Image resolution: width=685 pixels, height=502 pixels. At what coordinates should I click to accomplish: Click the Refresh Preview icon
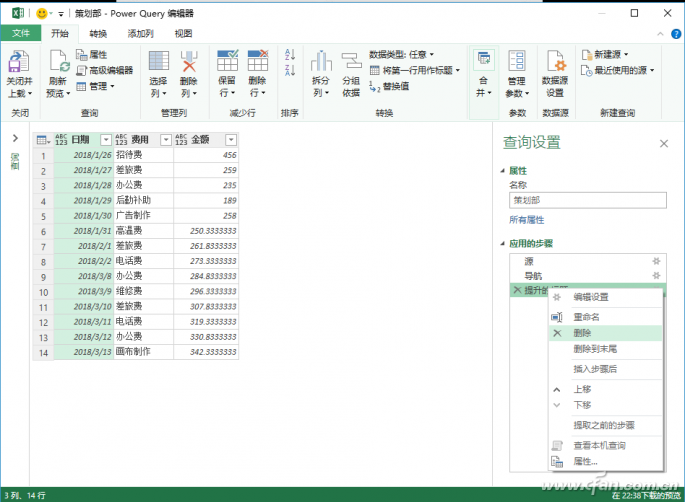click(59, 61)
